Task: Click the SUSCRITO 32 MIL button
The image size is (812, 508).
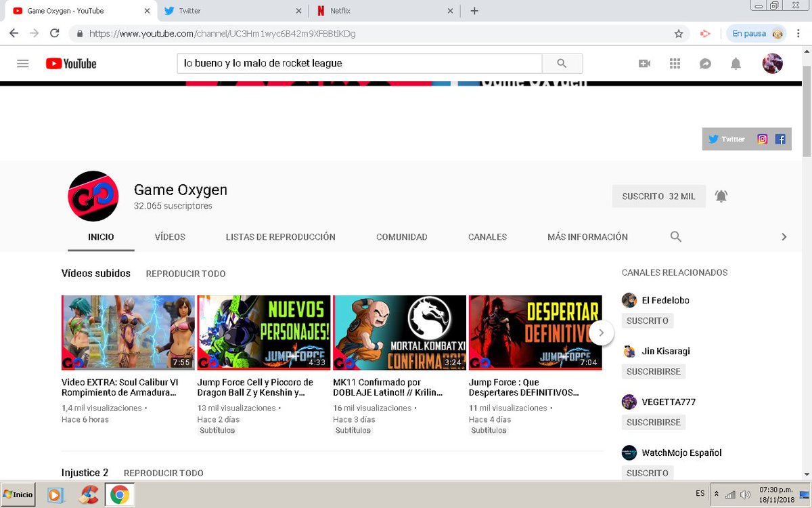Action: (658, 196)
